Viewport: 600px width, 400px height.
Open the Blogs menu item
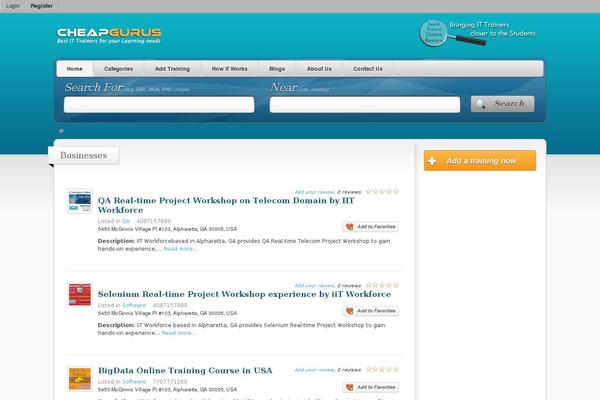[277, 69]
